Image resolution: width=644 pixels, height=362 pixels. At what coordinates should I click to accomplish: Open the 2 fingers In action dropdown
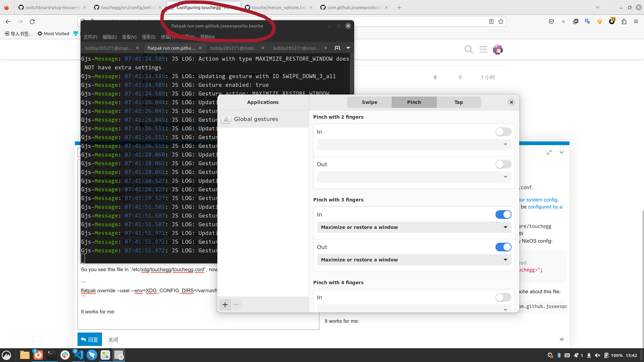tap(414, 144)
